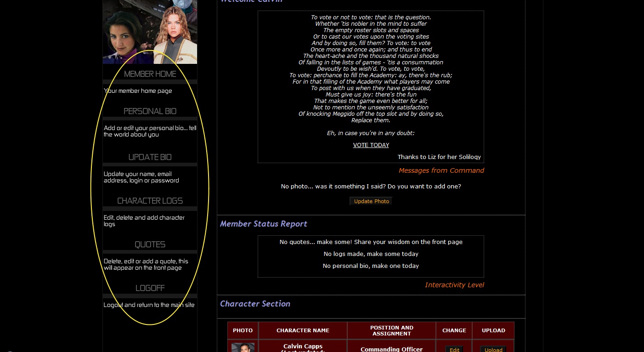Open the MEMBER HOME sidebar item
The width and height of the screenshot is (644, 352).
(150, 74)
